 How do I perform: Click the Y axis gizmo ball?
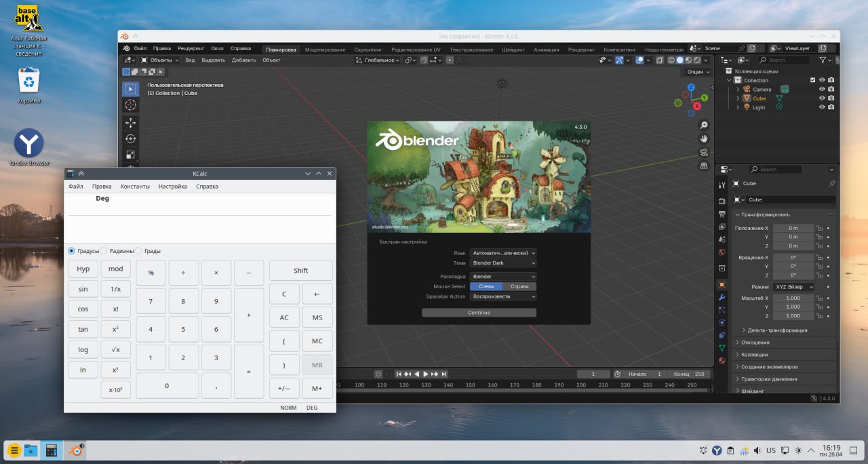[x=704, y=98]
